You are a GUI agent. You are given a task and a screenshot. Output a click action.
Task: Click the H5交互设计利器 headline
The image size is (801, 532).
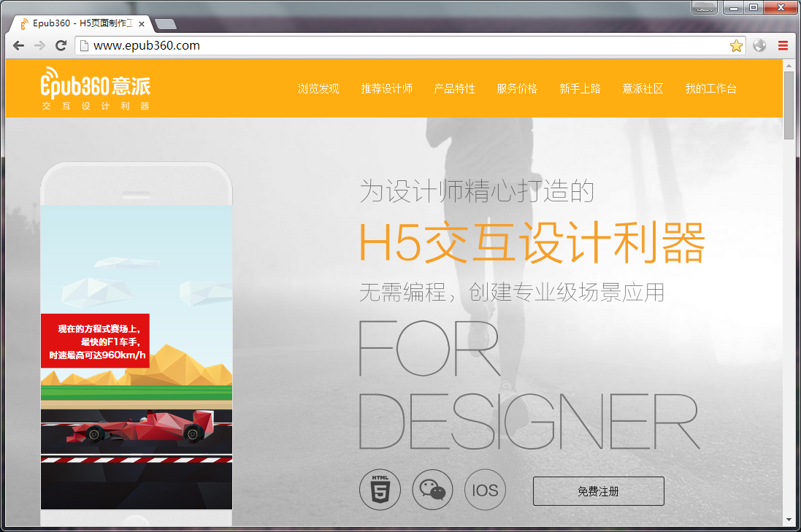532,243
